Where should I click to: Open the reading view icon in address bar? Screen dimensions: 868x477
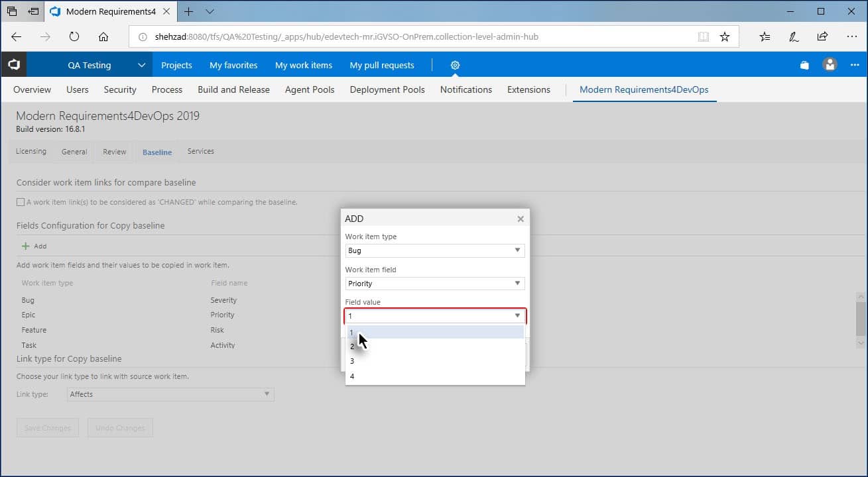click(704, 37)
